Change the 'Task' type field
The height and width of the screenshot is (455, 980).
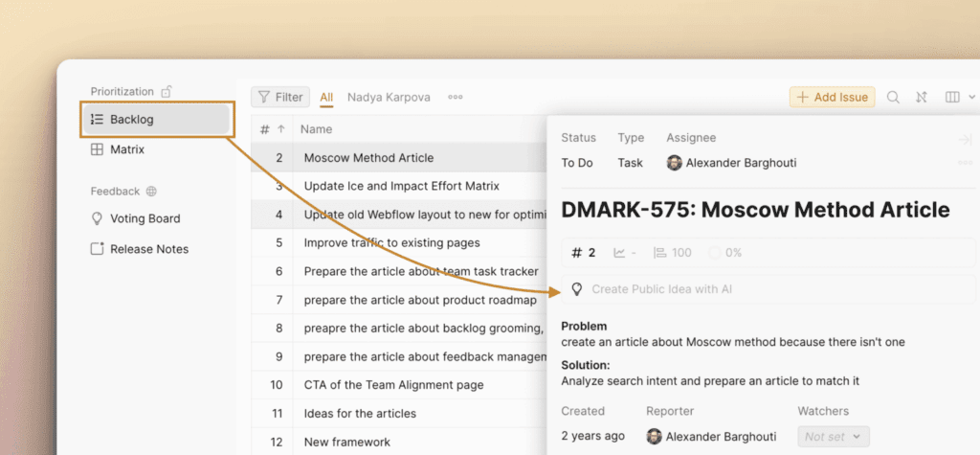click(631, 163)
